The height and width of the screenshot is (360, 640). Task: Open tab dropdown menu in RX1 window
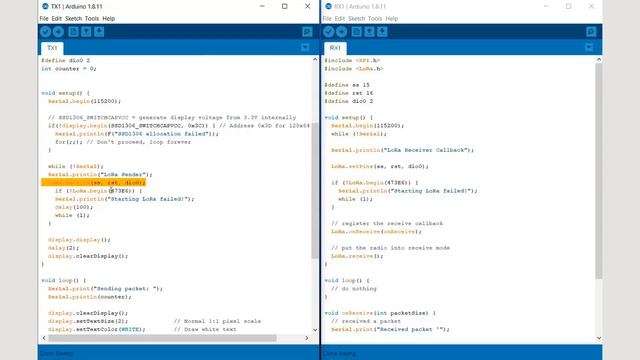[589, 47]
